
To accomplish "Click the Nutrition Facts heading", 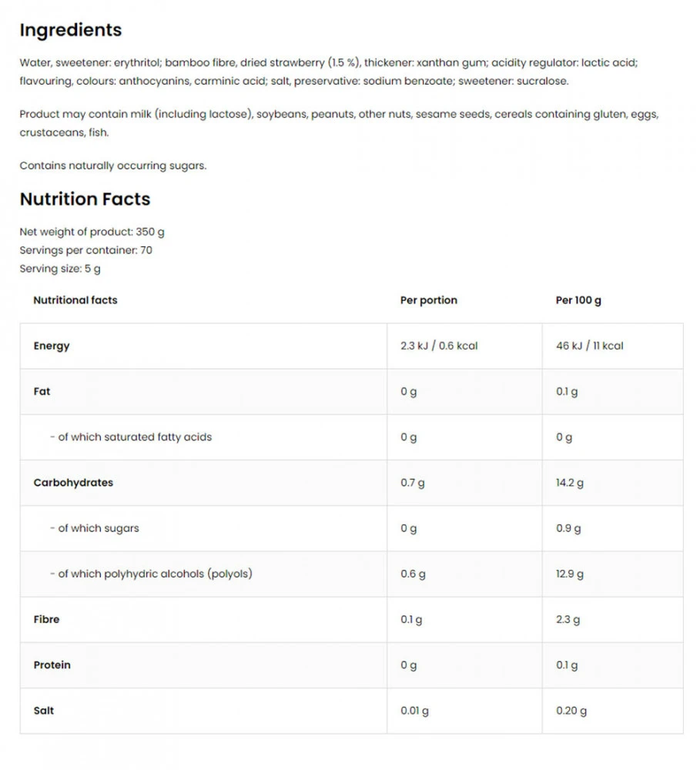I will pyautogui.click(x=85, y=199).
